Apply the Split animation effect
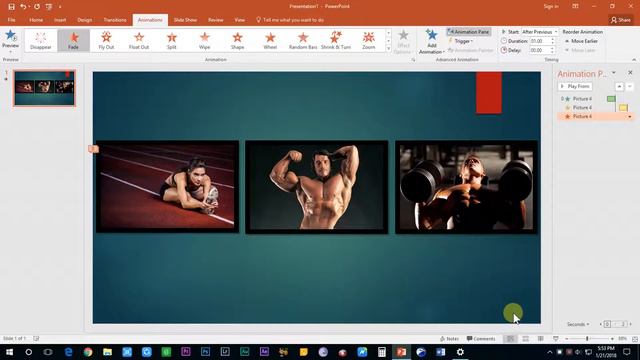The width and height of the screenshot is (640, 360). click(x=172, y=40)
